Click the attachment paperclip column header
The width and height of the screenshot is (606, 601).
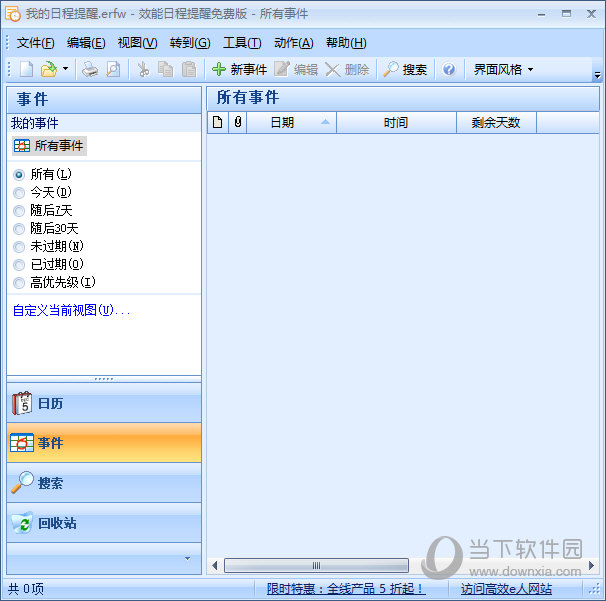pyautogui.click(x=238, y=123)
